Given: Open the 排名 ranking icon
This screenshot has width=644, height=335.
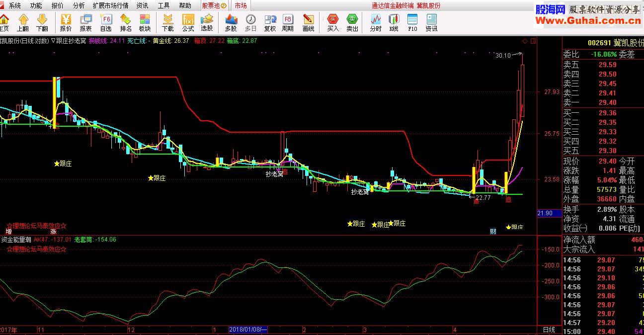Looking at the screenshot, I should pyautogui.click(x=126, y=23).
